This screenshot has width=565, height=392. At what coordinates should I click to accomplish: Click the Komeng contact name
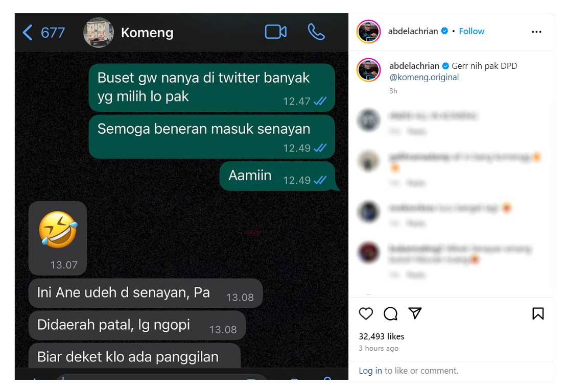pos(147,33)
